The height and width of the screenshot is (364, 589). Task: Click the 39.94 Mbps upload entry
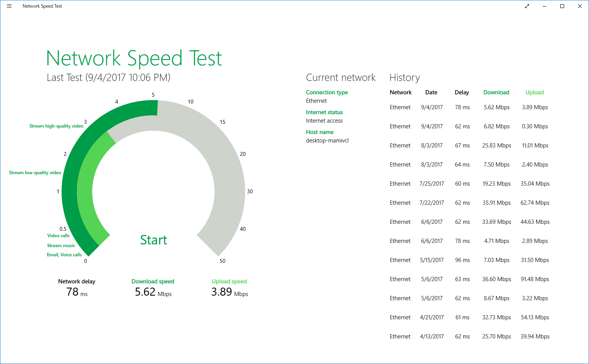point(535,336)
